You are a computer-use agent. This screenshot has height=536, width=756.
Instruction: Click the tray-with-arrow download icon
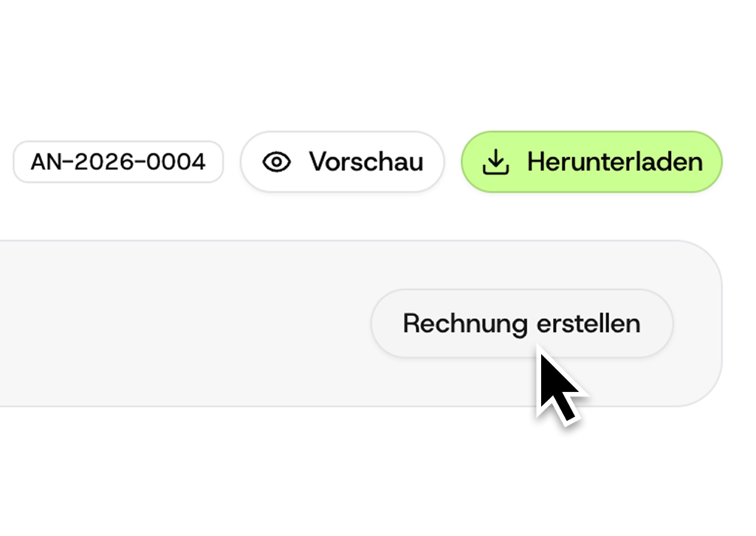tap(496, 162)
